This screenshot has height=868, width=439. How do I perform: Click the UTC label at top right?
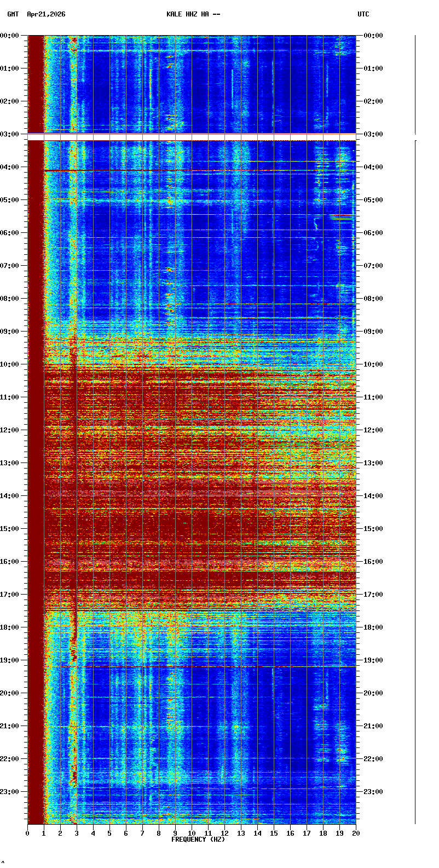tap(363, 14)
